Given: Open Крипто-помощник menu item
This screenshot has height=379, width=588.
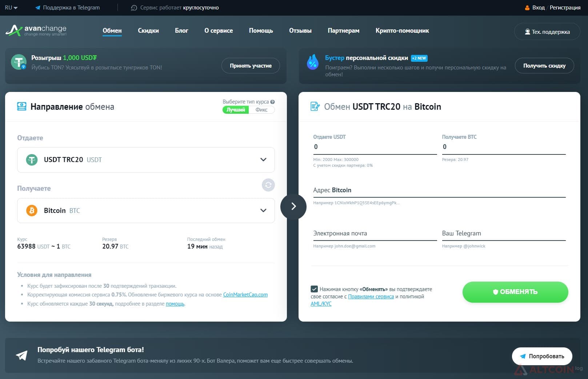Looking at the screenshot, I should coord(402,31).
